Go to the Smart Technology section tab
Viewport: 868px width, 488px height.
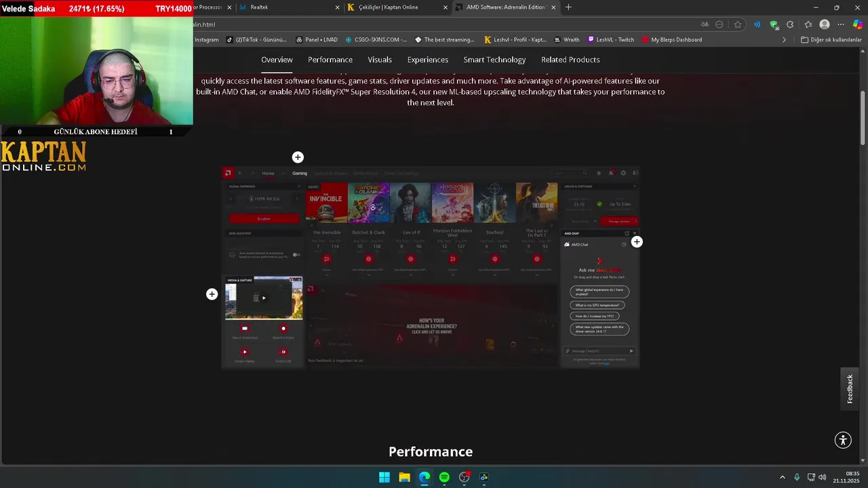pyautogui.click(x=494, y=60)
